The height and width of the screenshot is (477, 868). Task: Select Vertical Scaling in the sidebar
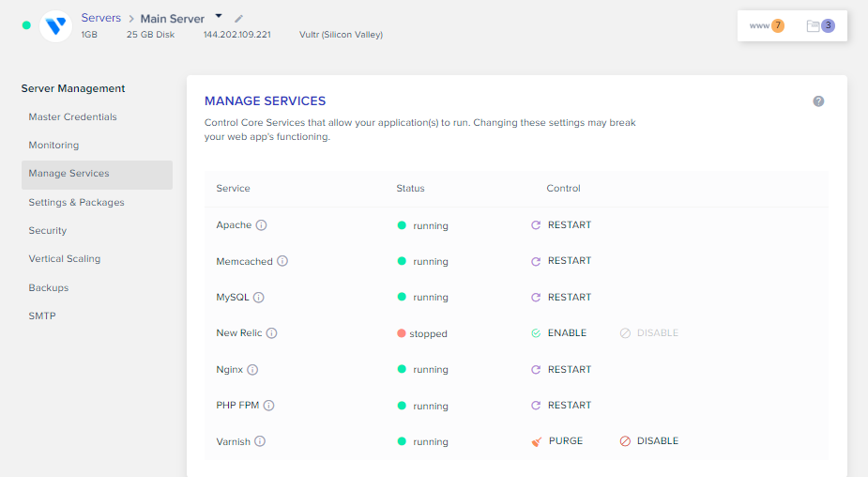pos(64,259)
